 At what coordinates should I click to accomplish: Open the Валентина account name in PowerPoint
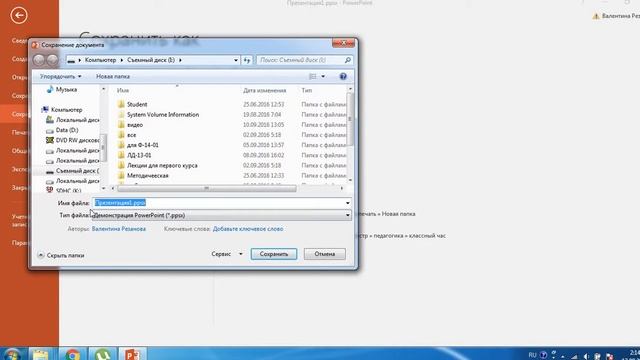(620, 16)
